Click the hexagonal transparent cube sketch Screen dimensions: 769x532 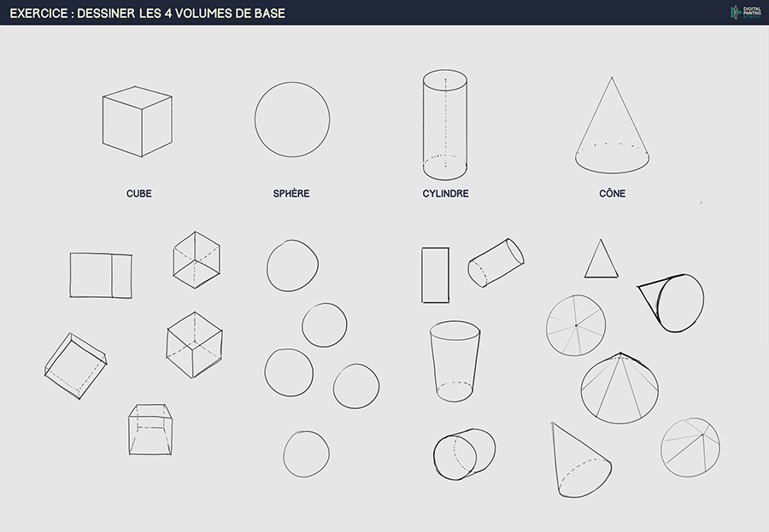click(197, 260)
